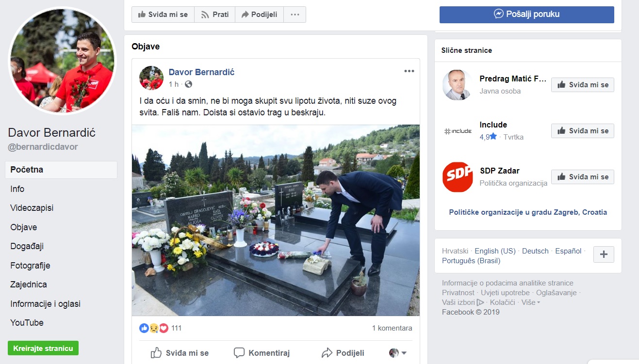Screen dimensions: 639x364
Task: Open the Podijeli share options below post
Action: click(343, 353)
